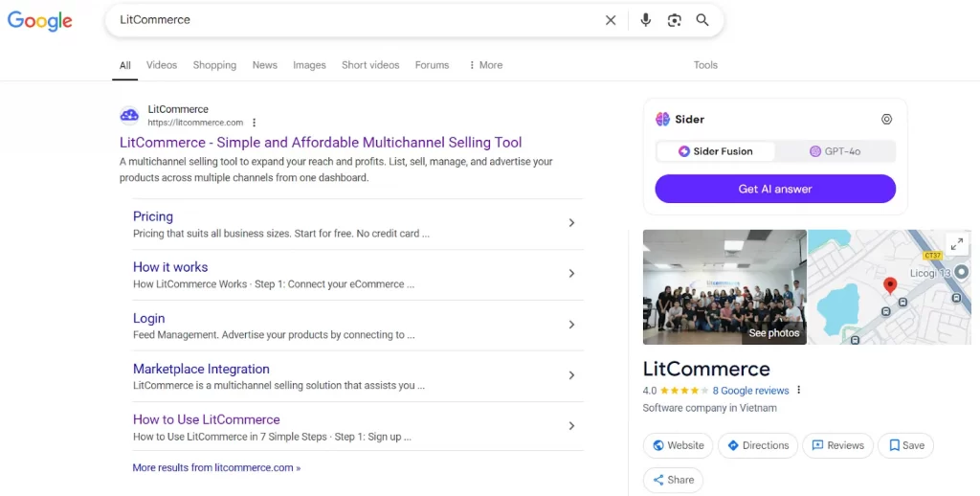This screenshot has width=980, height=496.
Task: Click Software company in Vietnam text
Action: (709, 408)
